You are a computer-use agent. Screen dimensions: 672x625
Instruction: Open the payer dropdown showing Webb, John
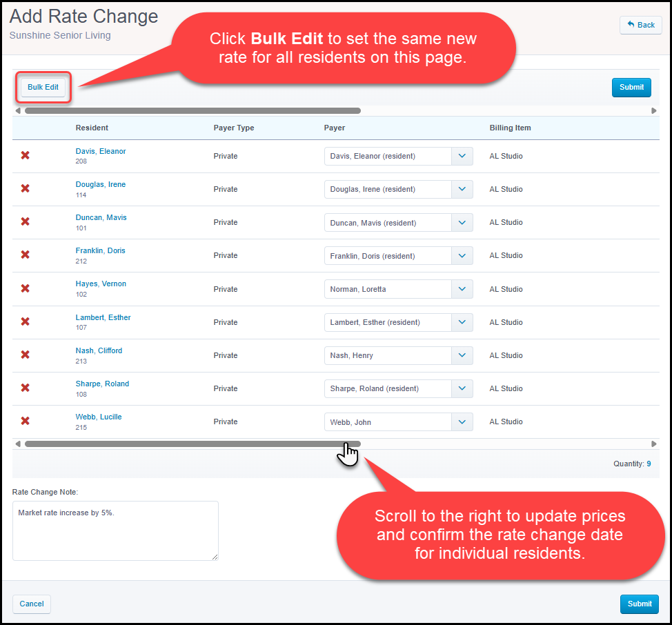462,421
